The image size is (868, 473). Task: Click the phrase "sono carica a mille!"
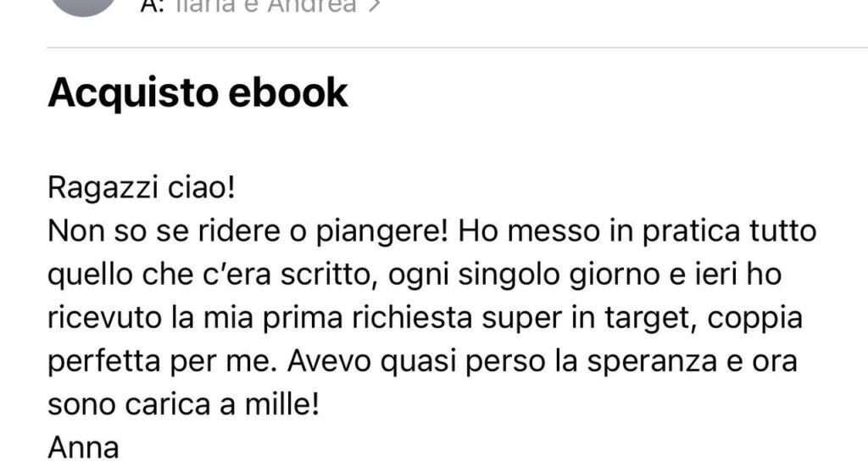184,403
